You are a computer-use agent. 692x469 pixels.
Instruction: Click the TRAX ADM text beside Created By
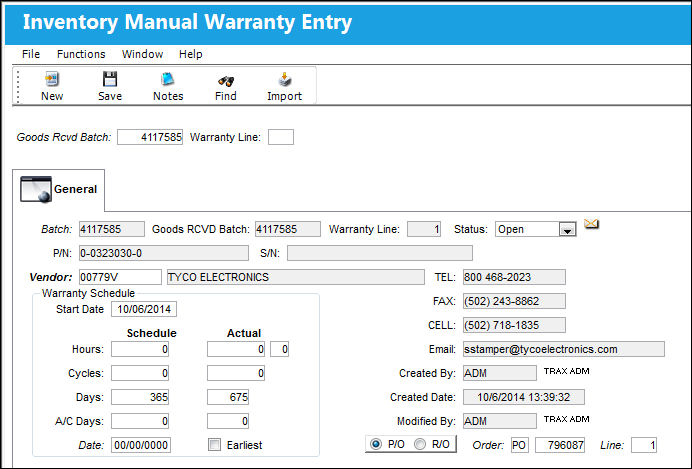coord(566,371)
